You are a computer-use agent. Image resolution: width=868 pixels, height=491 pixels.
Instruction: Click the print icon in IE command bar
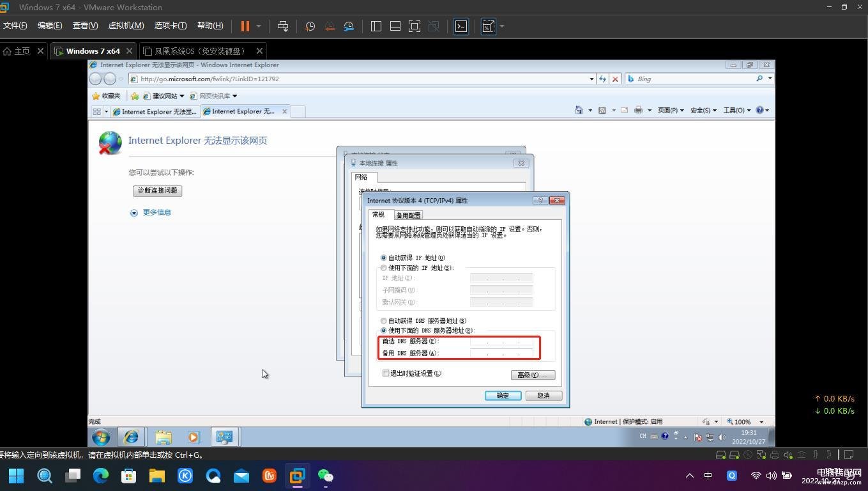(638, 110)
